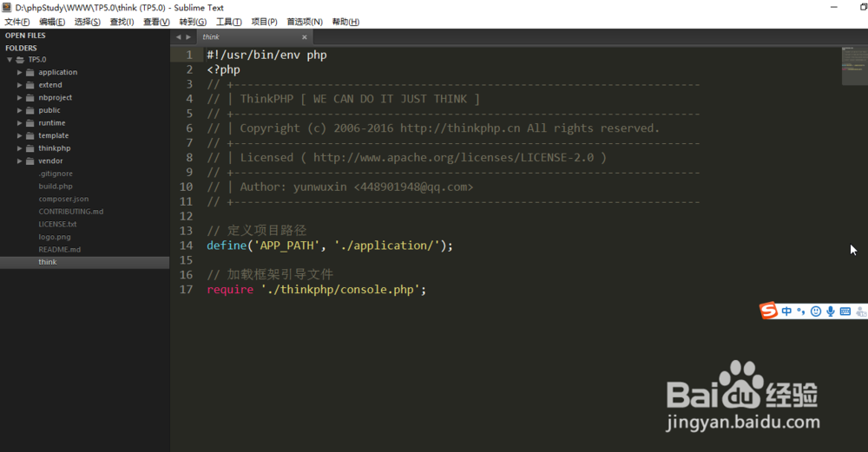This screenshot has height=452, width=868.
Task: Click the TP5.0 root folder icon
Action: [20, 60]
